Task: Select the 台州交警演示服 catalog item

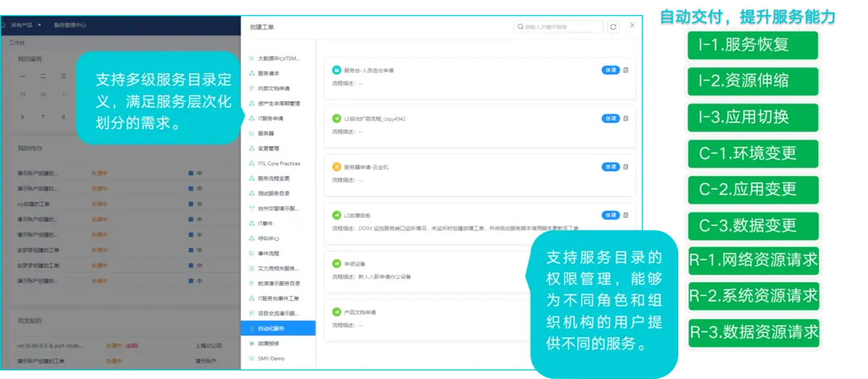Action: click(278, 208)
